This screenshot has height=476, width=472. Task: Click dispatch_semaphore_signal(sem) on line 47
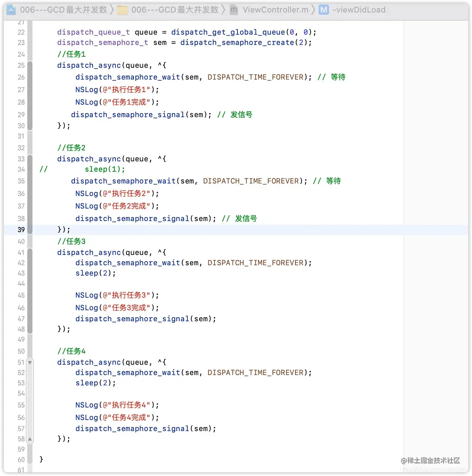143,319
